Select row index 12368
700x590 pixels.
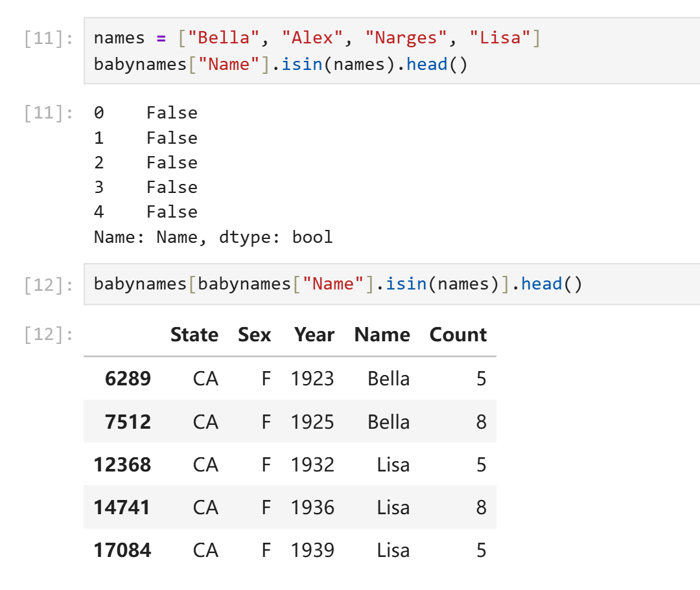(x=122, y=465)
